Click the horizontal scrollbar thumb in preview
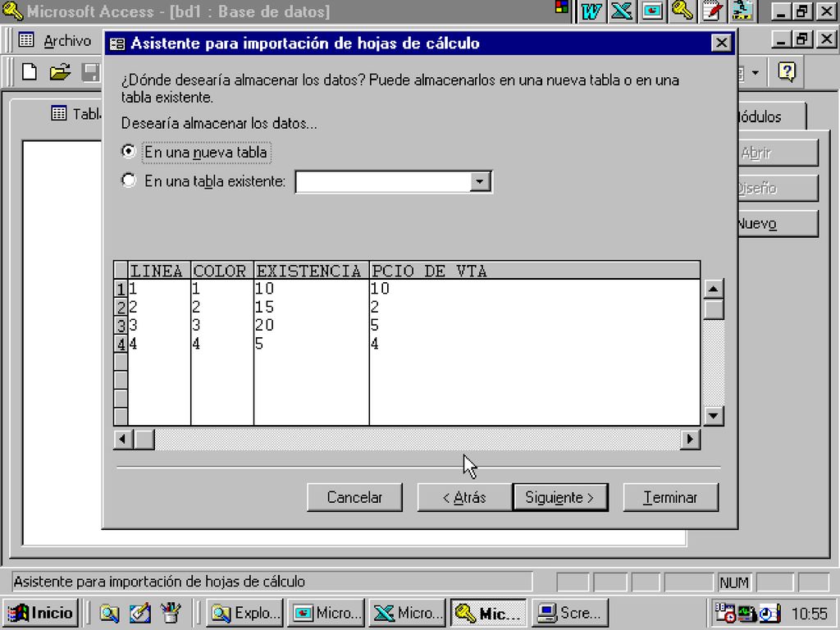The image size is (840, 630). coord(144,440)
